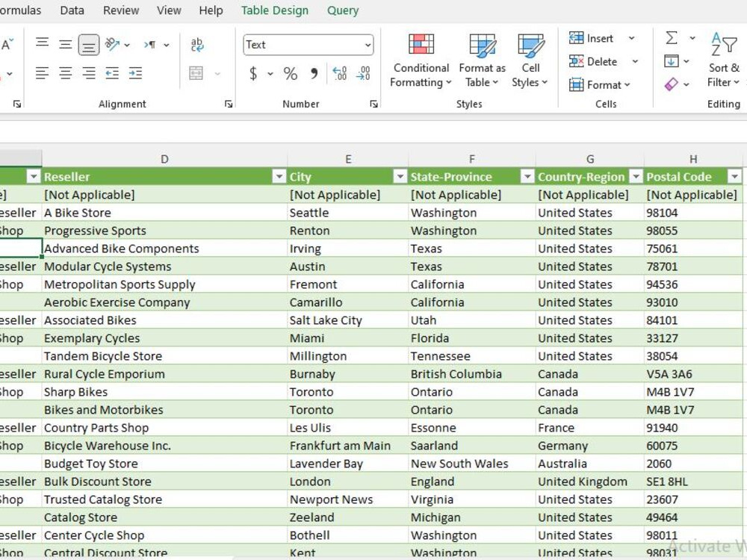The width and height of the screenshot is (747, 560).
Task: Select postal code 'V5A 3A6' cell
Action: pyautogui.click(x=693, y=374)
